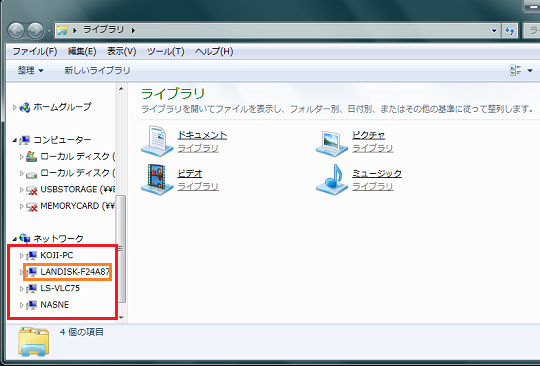This screenshot has width=540, height=366.
Task: Click the libraries folder icon in address bar
Action: [x=62, y=30]
